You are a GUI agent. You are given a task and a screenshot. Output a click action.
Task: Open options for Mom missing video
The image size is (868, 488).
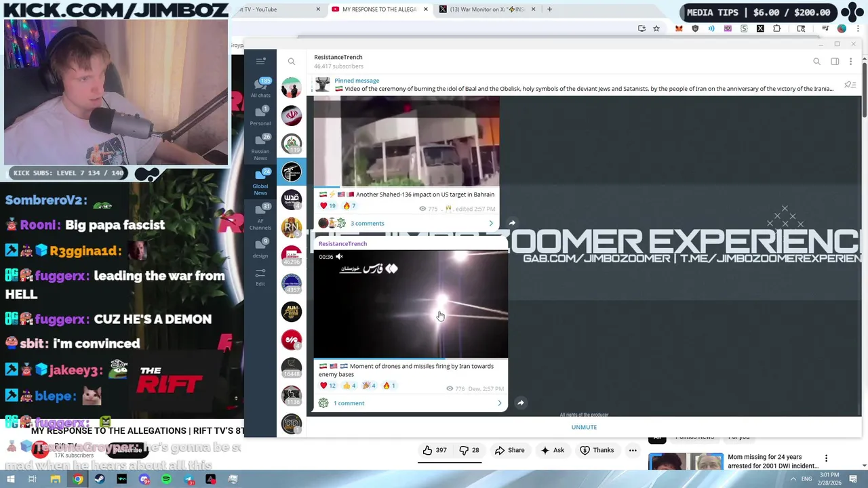tap(826, 459)
